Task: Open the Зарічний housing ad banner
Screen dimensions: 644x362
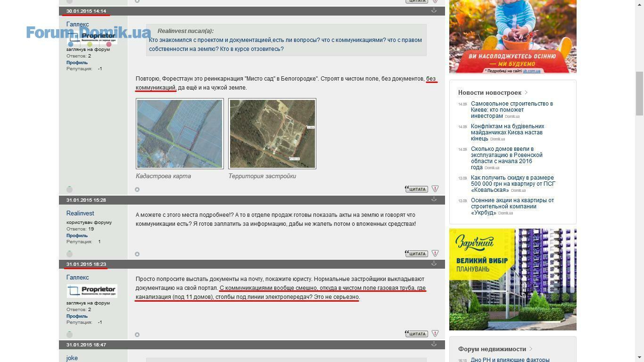Action: click(513, 280)
